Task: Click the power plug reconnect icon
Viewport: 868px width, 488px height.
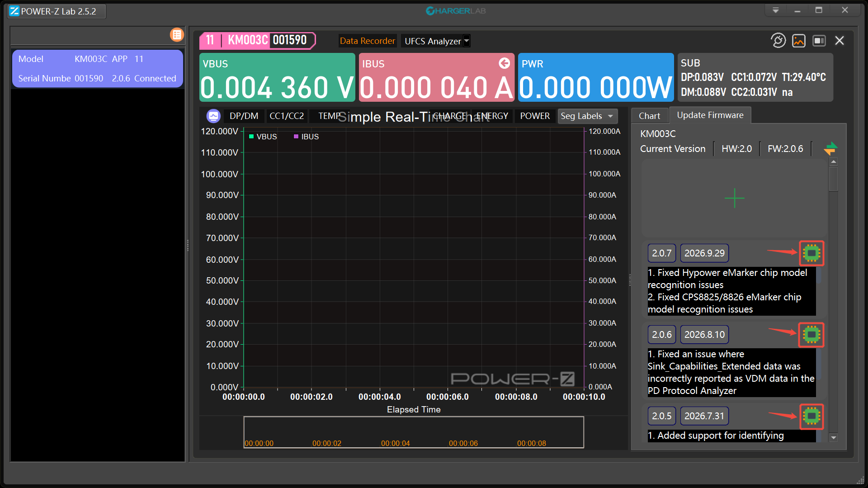Action: [x=778, y=41]
